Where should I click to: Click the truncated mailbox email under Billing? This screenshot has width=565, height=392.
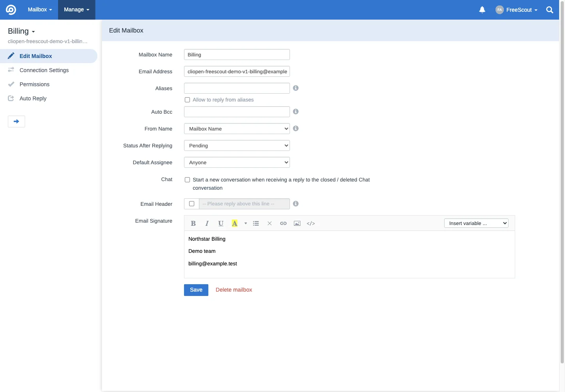point(47,41)
